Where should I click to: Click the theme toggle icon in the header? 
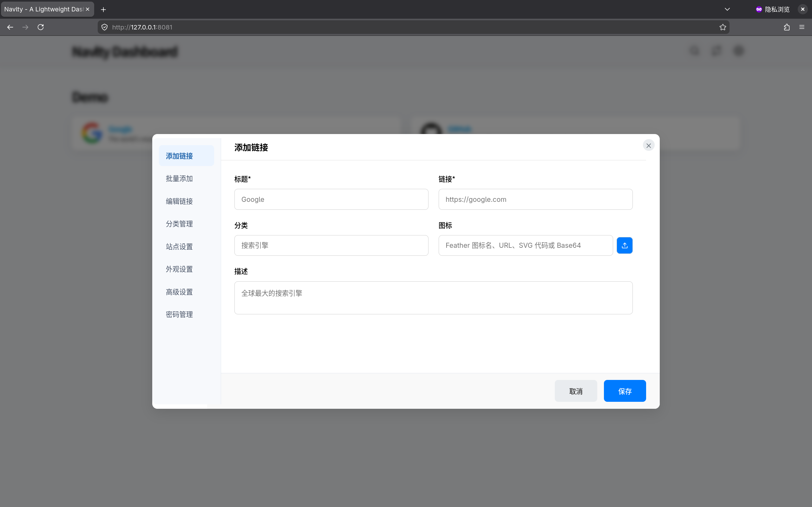pos(716,51)
